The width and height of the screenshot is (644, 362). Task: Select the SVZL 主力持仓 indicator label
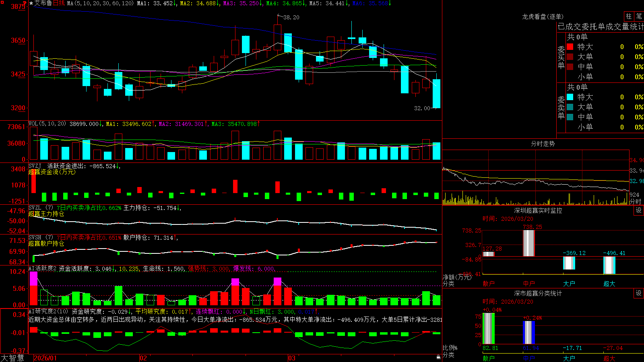pos(40,208)
